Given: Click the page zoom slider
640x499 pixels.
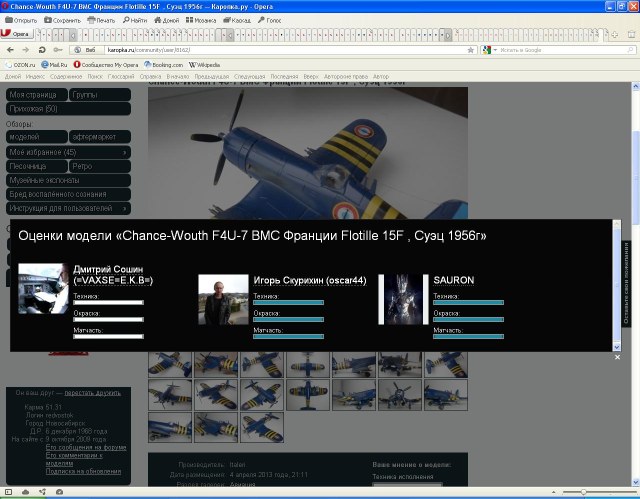Looking at the screenshot, I should 585,492.
